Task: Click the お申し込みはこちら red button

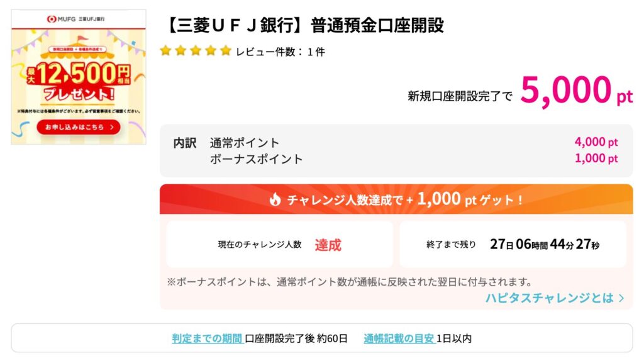Action: click(x=79, y=128)
